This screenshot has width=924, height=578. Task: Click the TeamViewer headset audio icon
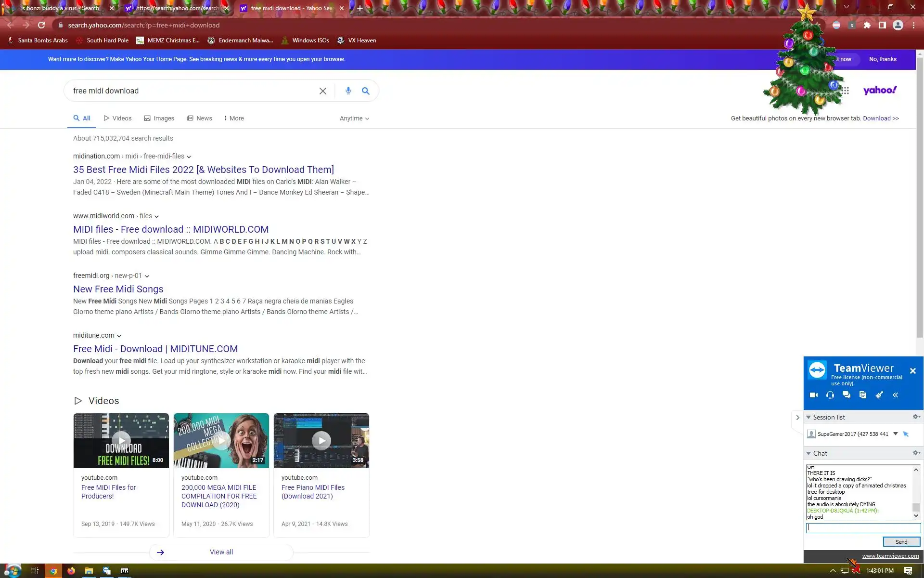pyautogui.click(x=830, y=395)
